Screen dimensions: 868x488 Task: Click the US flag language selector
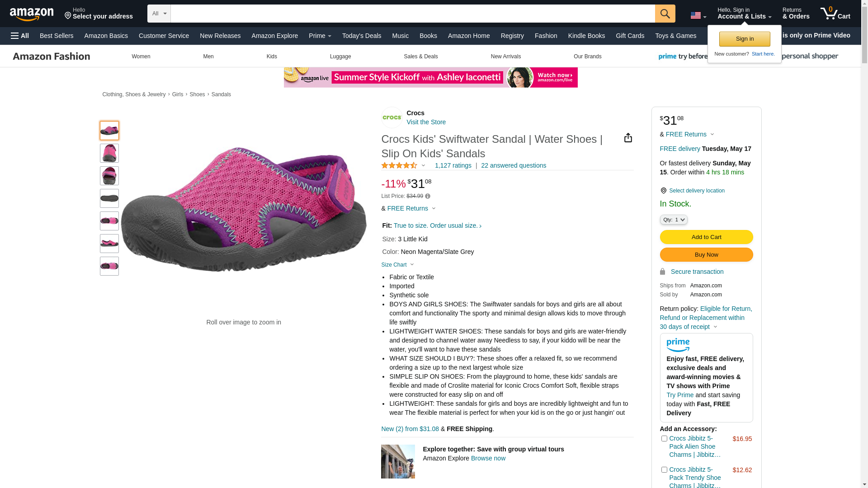coord(698,15)
